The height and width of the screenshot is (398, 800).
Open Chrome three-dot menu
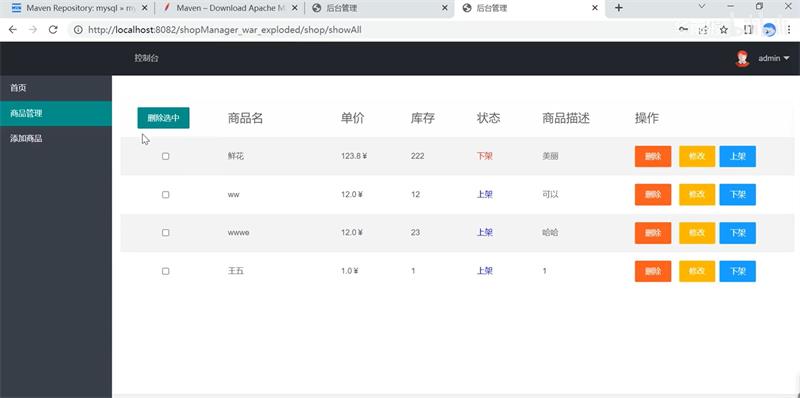[x=789, y=30]
